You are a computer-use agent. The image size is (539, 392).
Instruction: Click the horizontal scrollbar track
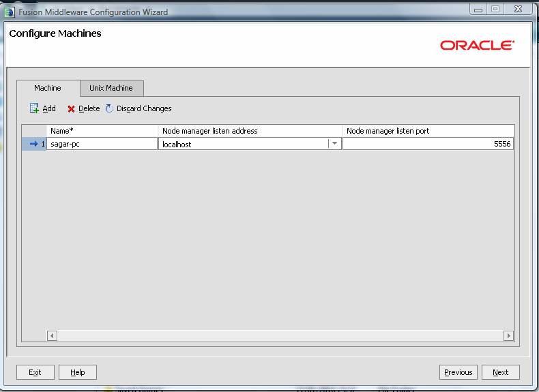[280, 335]
